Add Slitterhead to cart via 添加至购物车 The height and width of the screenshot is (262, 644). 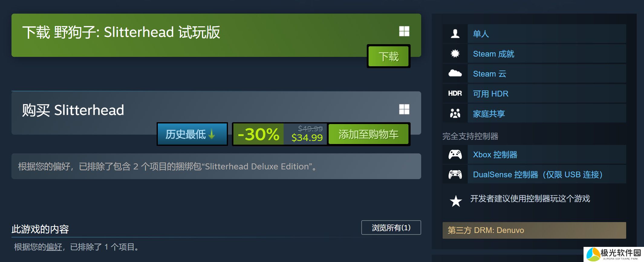coord(369,134)
